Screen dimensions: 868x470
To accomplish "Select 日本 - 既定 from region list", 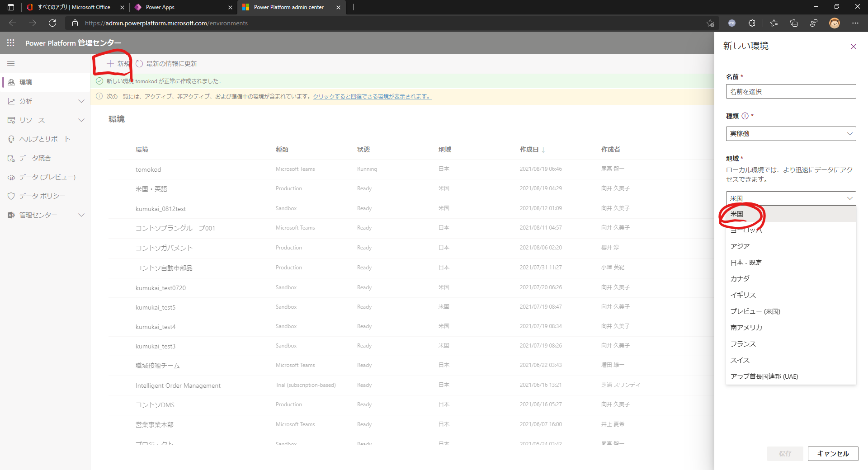I will 791,263.
